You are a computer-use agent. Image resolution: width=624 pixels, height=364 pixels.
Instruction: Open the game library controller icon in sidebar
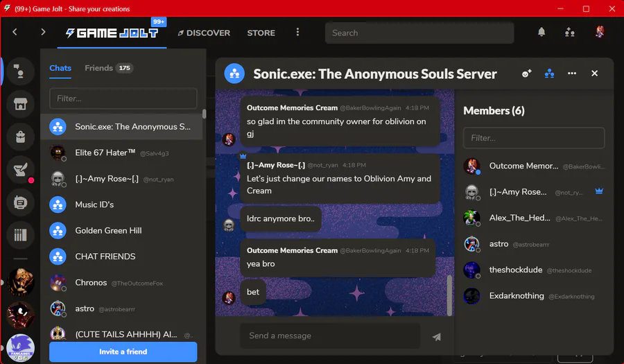pos(20,202)
